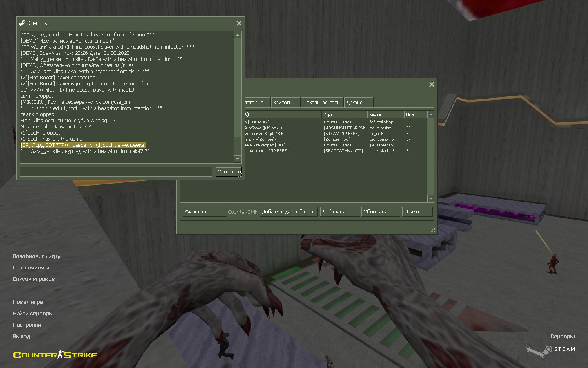This screenshot has width=588, height=368.
Task: Click Новая игра menu item
Action: [28, 302]
